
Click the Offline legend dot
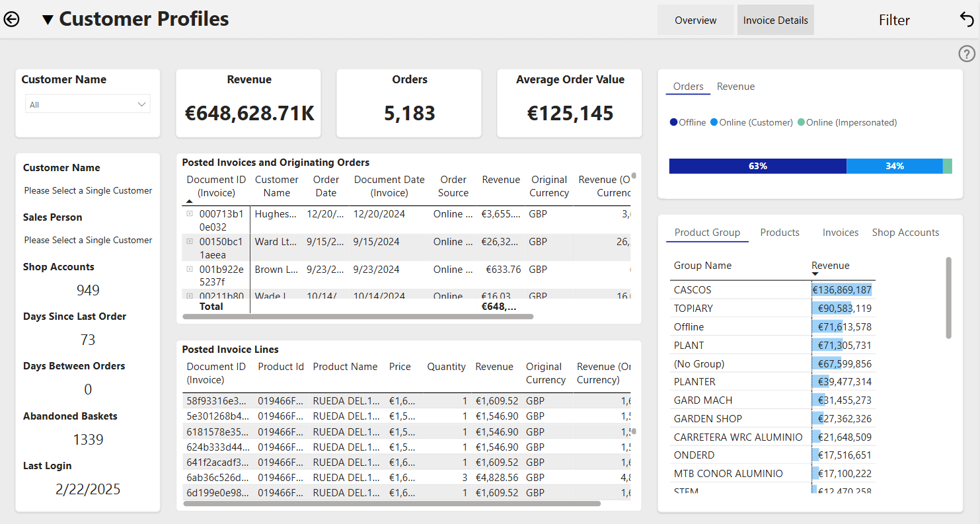(673, 122)
